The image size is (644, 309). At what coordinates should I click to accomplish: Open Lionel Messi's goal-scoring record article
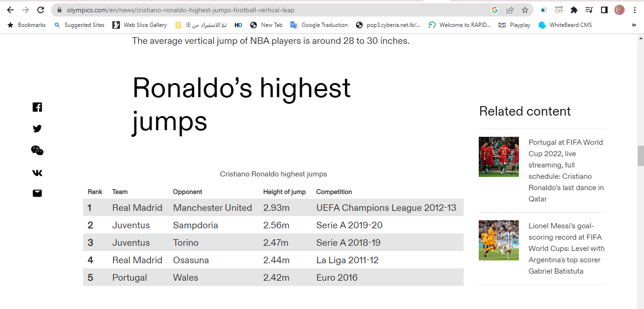[566, 248]
